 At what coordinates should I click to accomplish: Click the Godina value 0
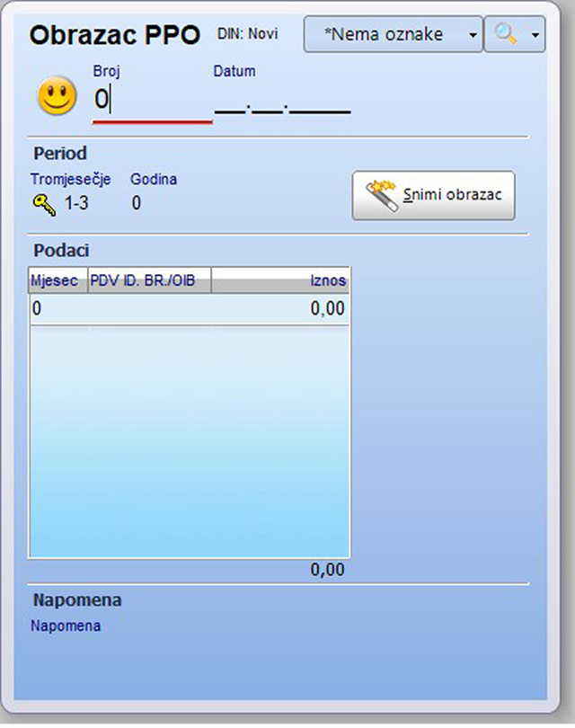pyautogui.click(x=136, y=203)
